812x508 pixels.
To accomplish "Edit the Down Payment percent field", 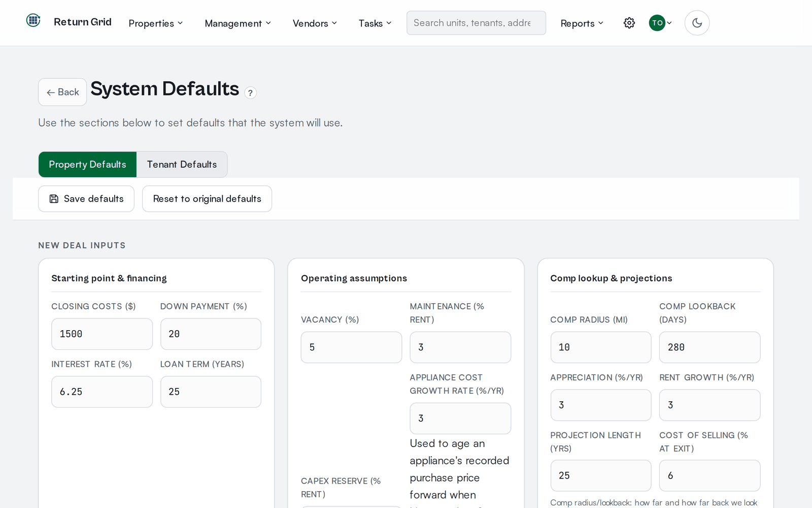I will 211,334.
